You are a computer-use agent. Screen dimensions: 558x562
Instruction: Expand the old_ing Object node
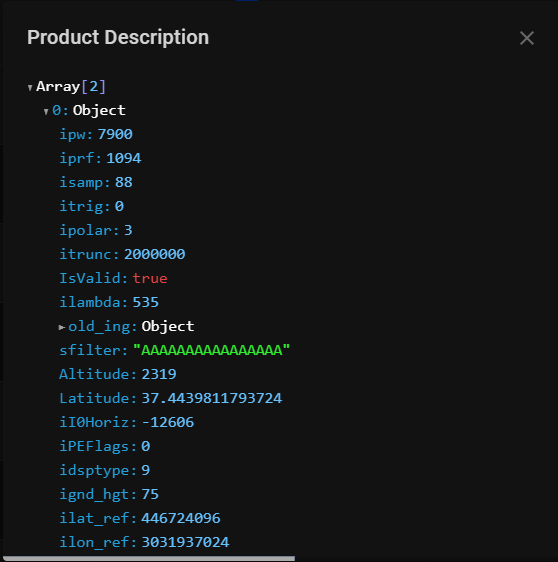coord(62,327)
